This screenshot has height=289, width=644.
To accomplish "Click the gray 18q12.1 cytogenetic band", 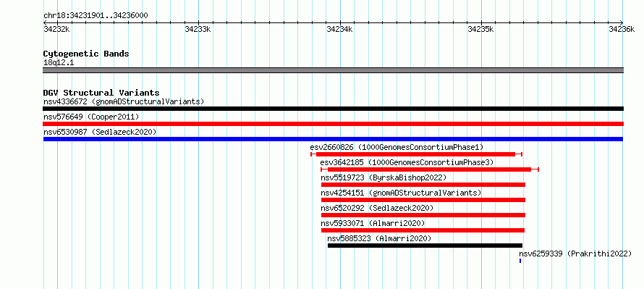I will click(333, 70).
